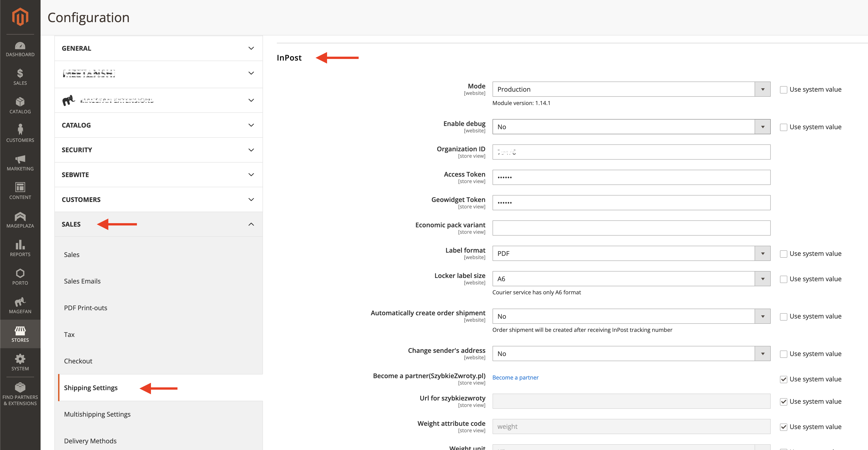Open the Dashboard sidebar icon
This screenshot has height=450, width=868.
pos(20,49)
